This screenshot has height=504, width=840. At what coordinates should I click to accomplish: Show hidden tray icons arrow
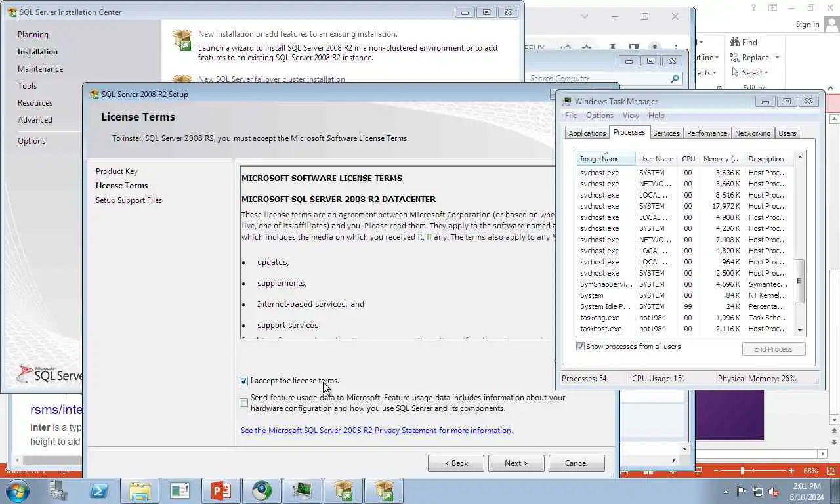point(726,492)
